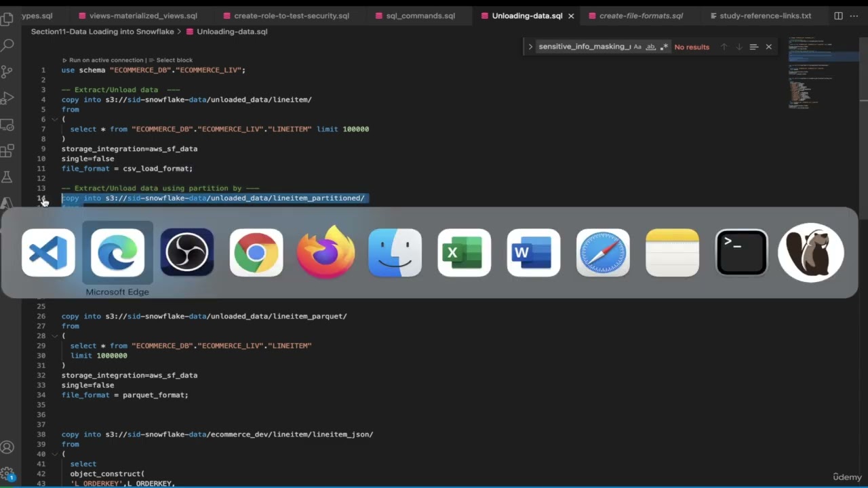Image resolution: width=868 pixels, height=488 pixels.
Task: Switch to OBS in app switcher
Action: (x=187, y=253)
